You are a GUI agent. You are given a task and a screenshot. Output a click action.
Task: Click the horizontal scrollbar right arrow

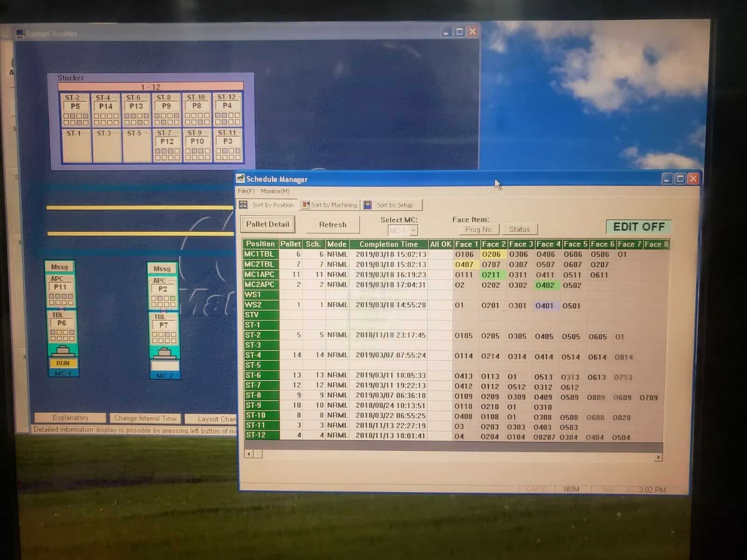click(658, 457)
